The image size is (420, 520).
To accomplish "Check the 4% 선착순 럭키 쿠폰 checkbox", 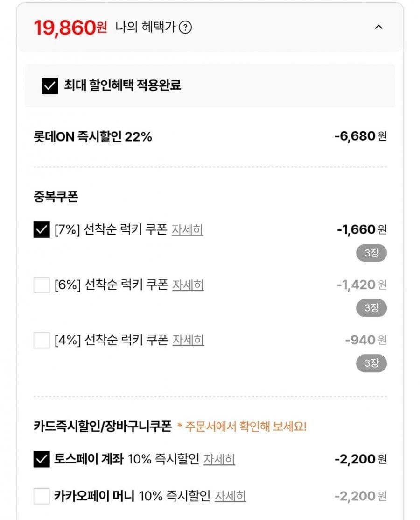I will (42, 340).
